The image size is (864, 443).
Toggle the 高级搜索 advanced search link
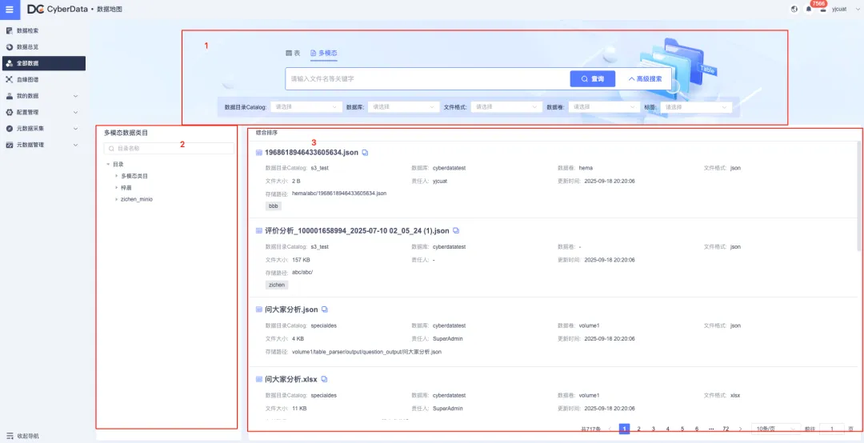tap(645, 78)
